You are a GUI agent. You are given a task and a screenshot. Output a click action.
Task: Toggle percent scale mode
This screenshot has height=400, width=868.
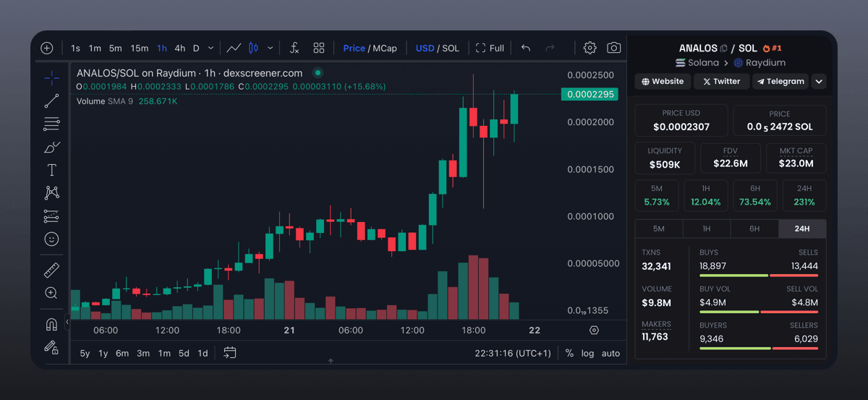569,354
